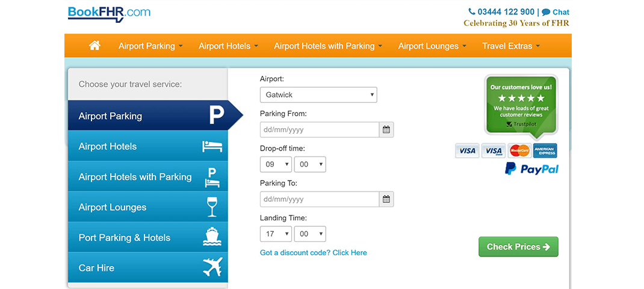Open the Landing Time hour dropdown

(276, 234)
